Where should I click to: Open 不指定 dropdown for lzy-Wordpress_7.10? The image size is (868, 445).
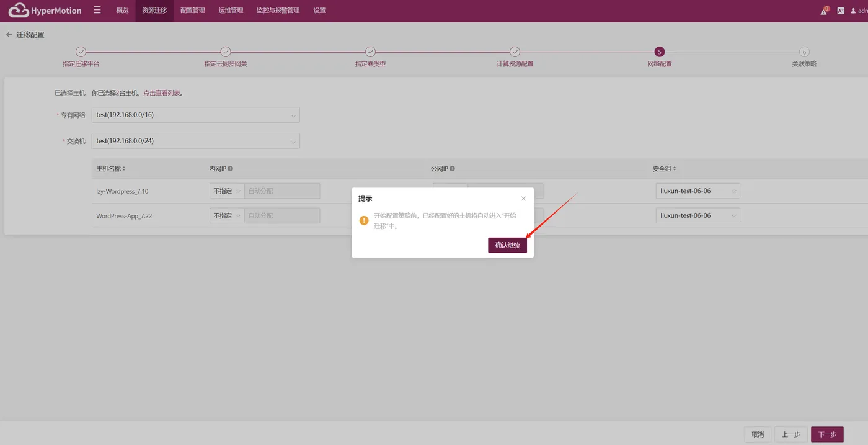227,191
